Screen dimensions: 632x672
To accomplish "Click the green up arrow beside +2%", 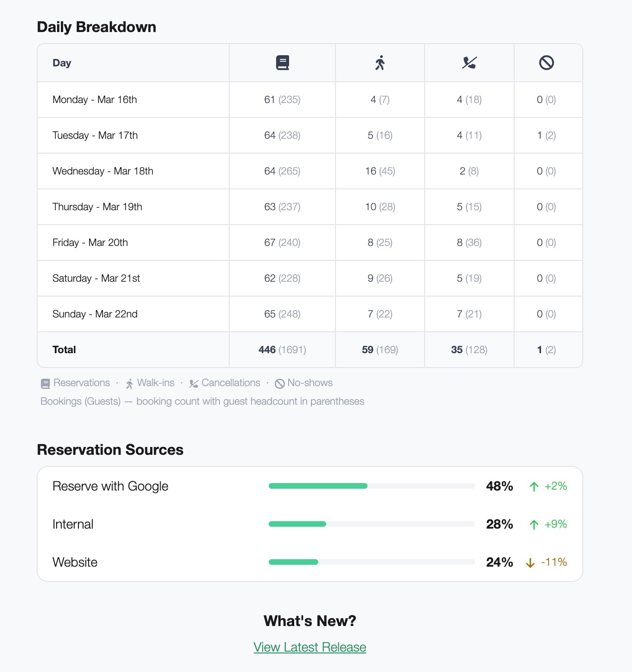I will pyautogui.click(x=534, y=486).
